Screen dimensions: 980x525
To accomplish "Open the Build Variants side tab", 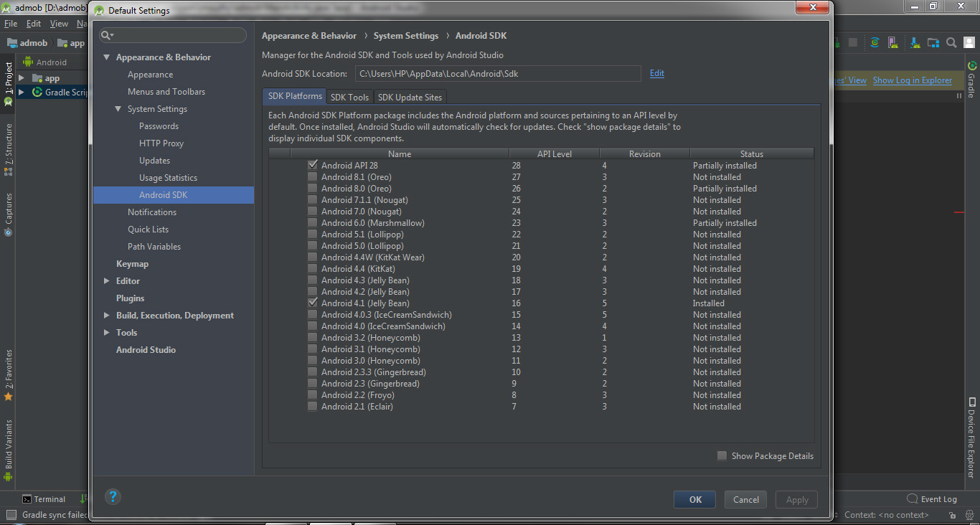I will click(9, 450).
